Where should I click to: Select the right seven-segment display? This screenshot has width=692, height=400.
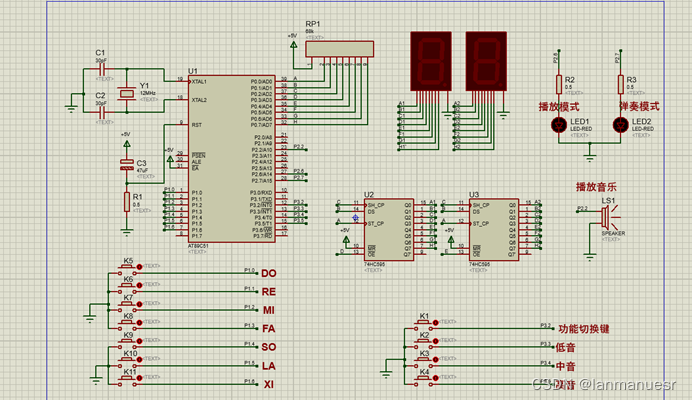(486, 61)
